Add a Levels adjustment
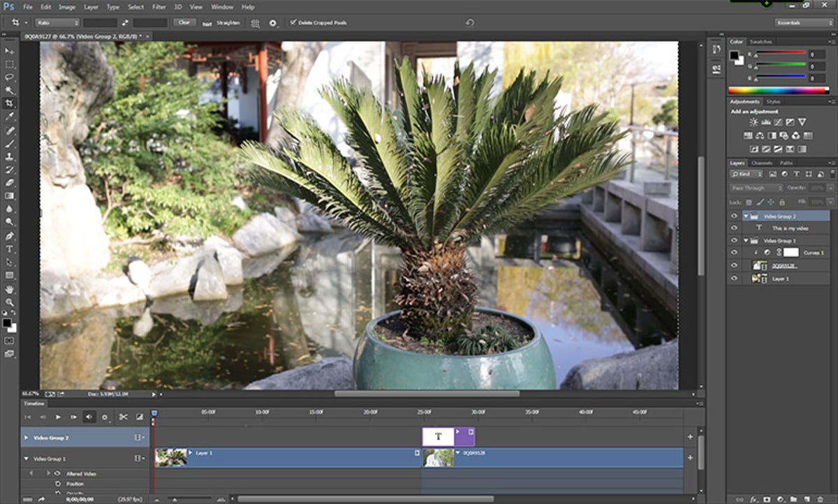The image size is (838, 504). point(766,122)
